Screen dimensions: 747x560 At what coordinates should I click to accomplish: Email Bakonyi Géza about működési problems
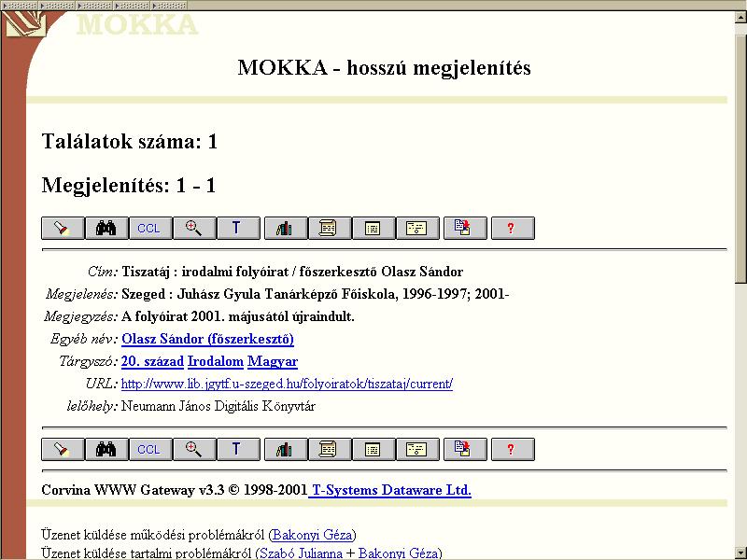coord(313,535)
